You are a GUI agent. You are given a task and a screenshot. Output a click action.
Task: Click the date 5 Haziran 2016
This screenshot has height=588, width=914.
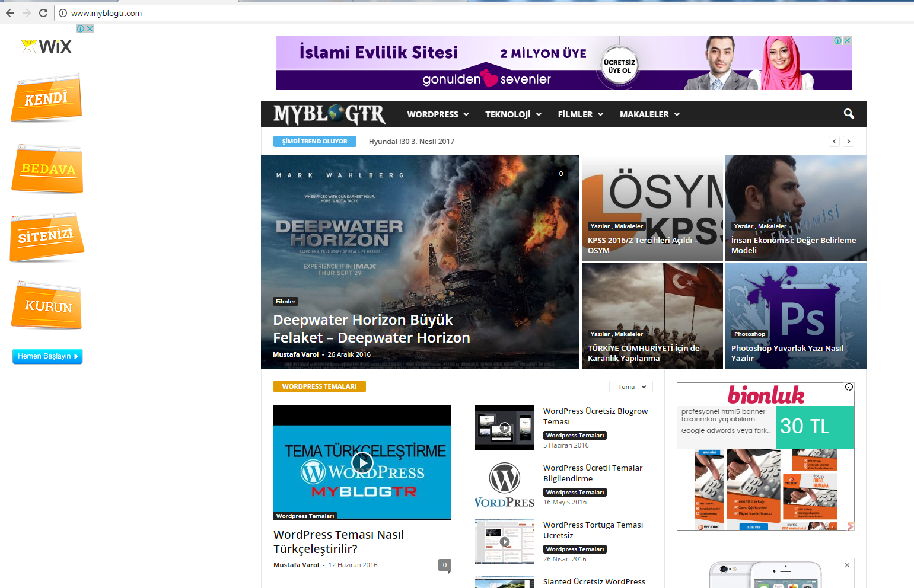point(566,445)
